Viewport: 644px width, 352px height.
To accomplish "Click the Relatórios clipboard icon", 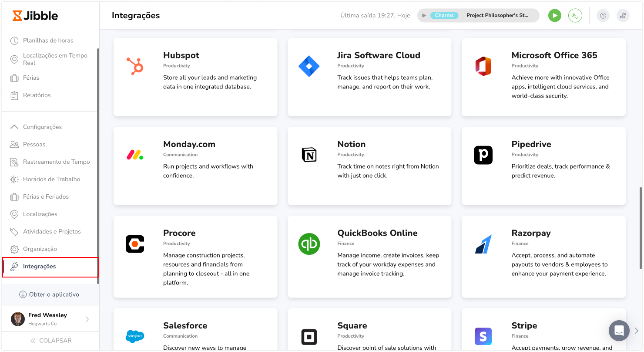I will [14, 95].
